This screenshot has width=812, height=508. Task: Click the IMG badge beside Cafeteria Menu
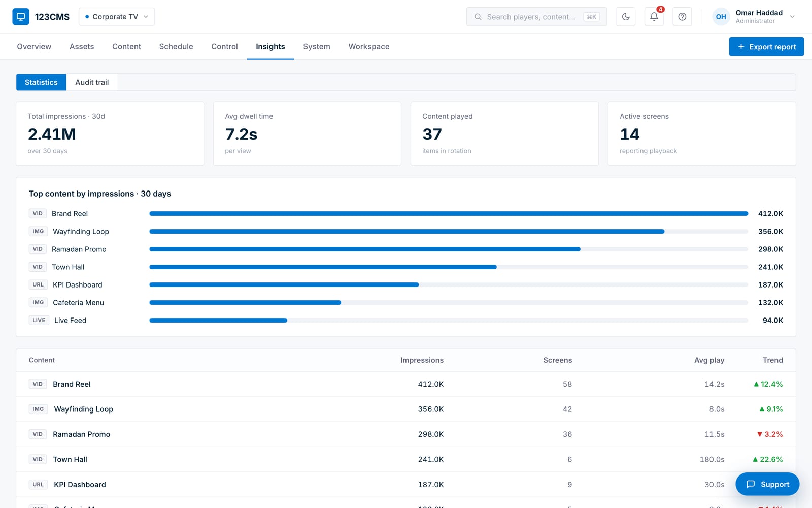click(38, 303)
